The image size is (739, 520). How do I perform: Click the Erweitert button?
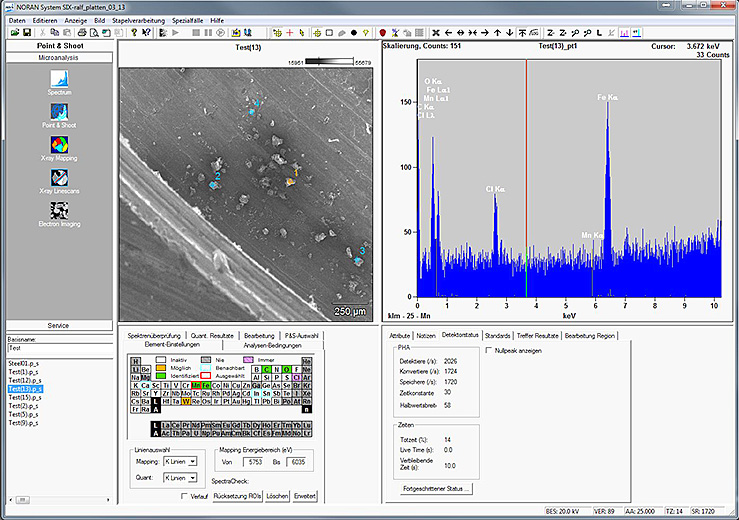[304, 496]
